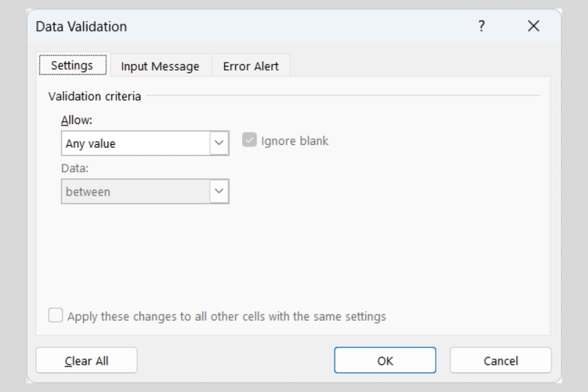This screenshot has width=588, height=392.
Task: Toggle the Ignore blank checkbox
Action: [x=249, y=140]
